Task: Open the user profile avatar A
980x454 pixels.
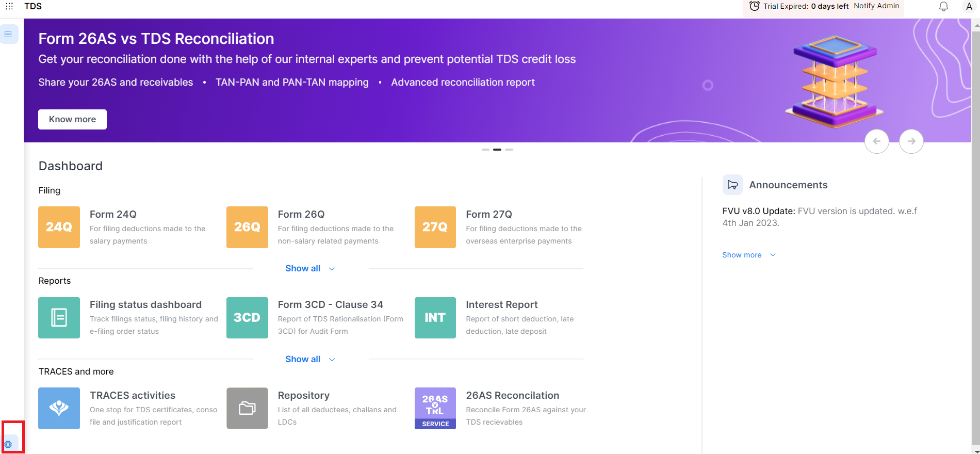Action: pyautogui.click(x=969, y=6)
